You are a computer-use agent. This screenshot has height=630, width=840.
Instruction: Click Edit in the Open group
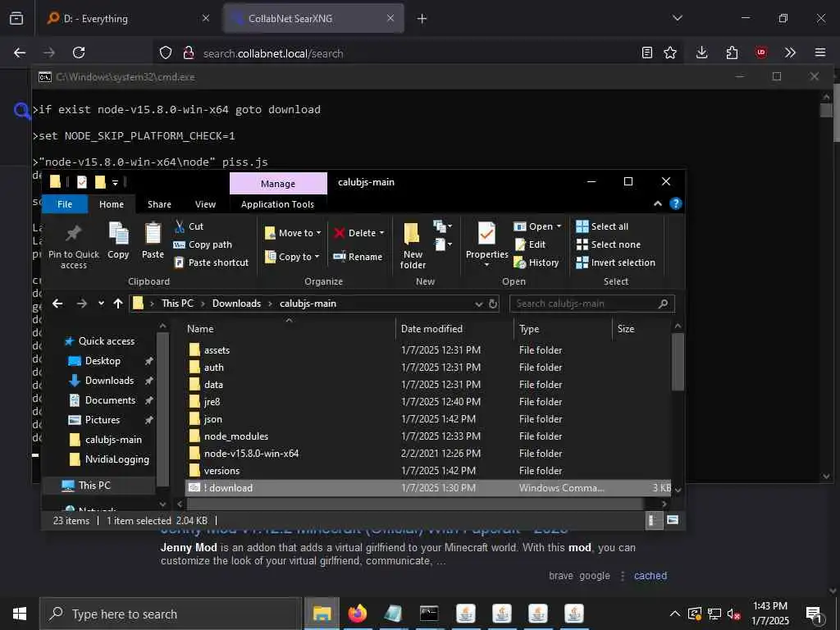point(530,244)
